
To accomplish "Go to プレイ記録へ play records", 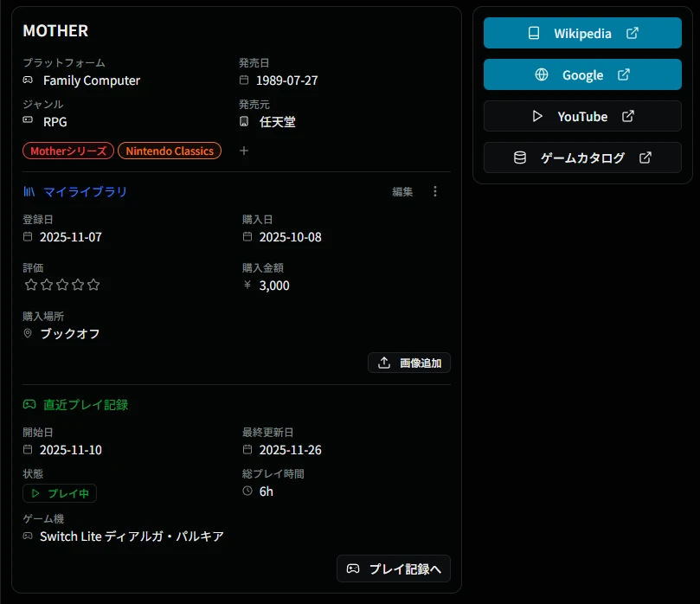I will [394, 569].
